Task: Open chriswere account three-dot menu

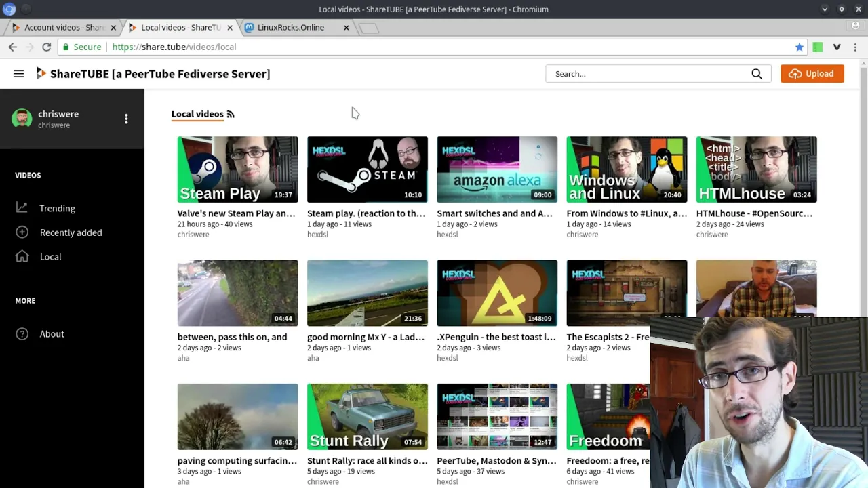Action: pos(126,119)
